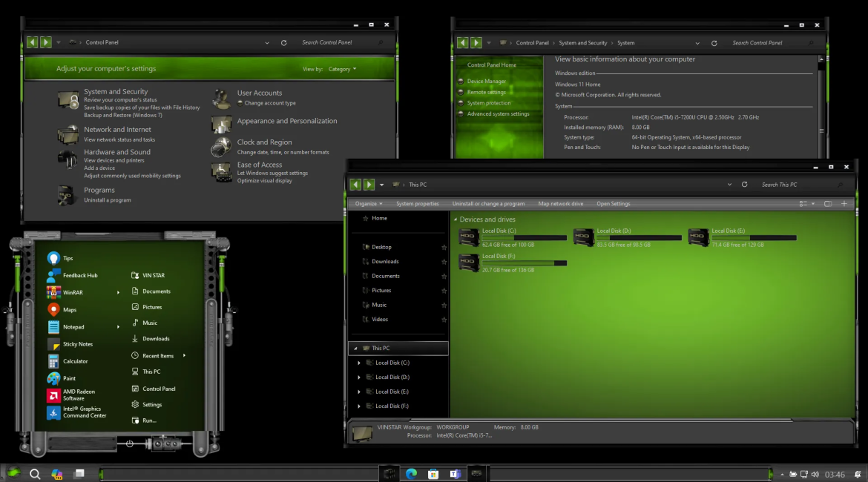Click Map network drive in toolbar
The width and height of the screenshot is (868, 482).
click(x=560, y=204)
